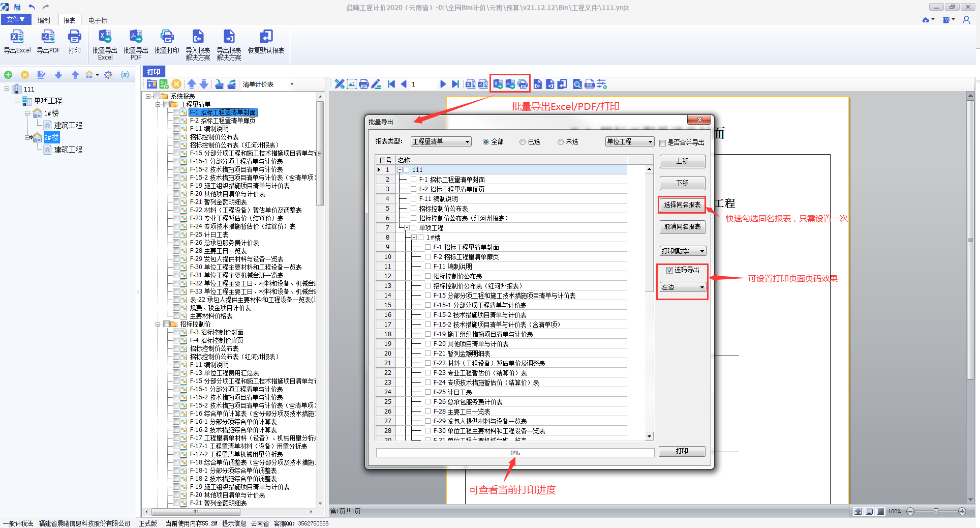Close the 批量导出 dialog

tap(699, 120)
